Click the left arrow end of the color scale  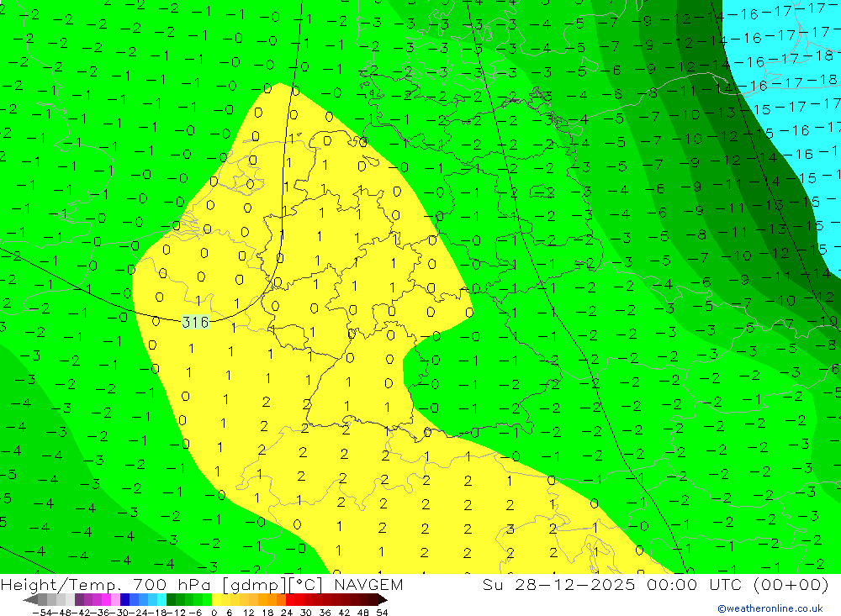click(x=30, y=600)
